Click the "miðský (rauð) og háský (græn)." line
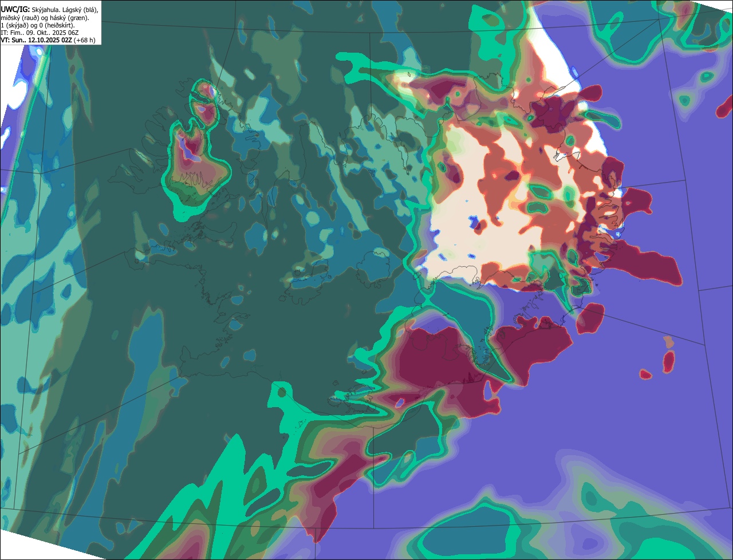The image size is (733, 560). point(45,18)
